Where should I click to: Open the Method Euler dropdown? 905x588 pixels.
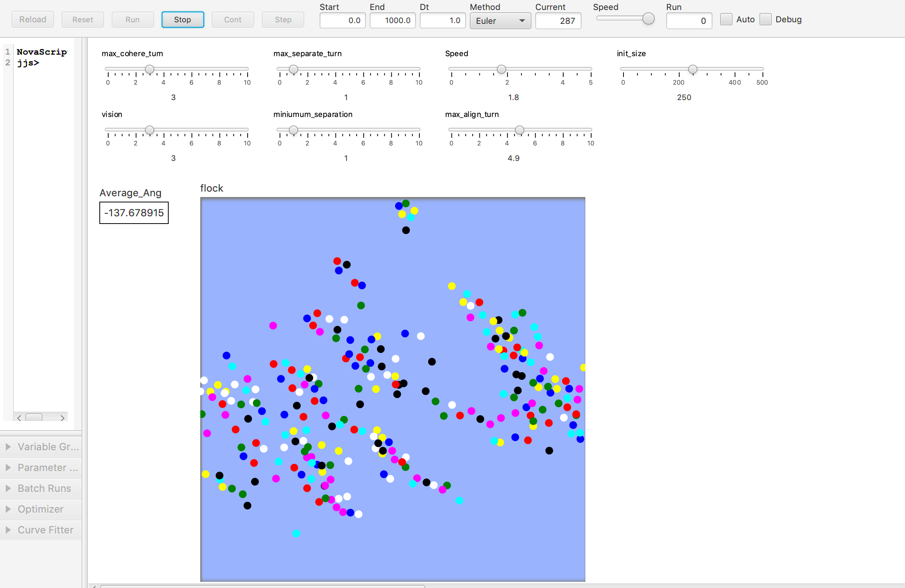click(500, 21)
